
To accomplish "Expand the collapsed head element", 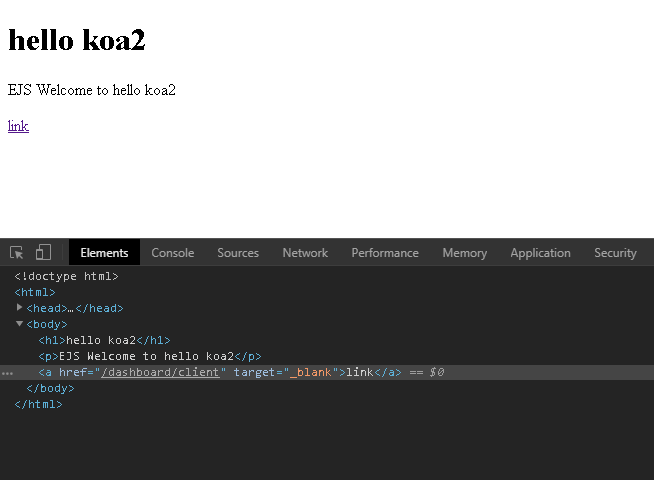I will coord(19,308).
